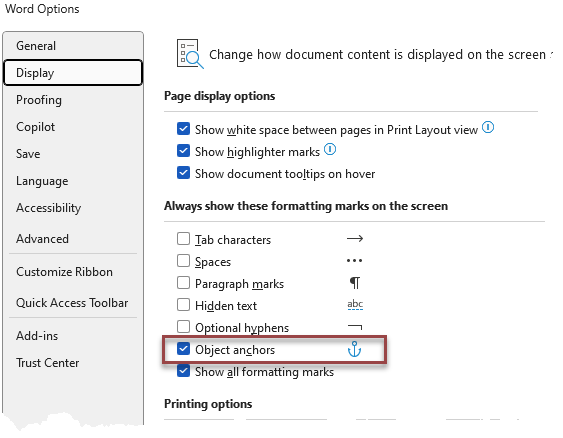Click the hidden text abc symbol
The height and width of the screenshot is (438, 563).
(x=355, y=305)
